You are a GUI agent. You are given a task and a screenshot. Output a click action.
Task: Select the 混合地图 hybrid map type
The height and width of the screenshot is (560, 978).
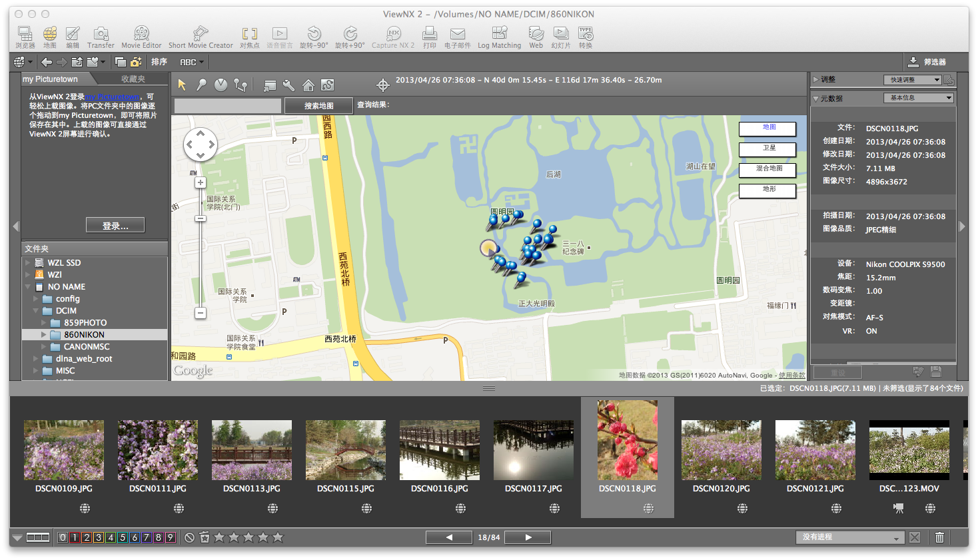click(767, 170)
